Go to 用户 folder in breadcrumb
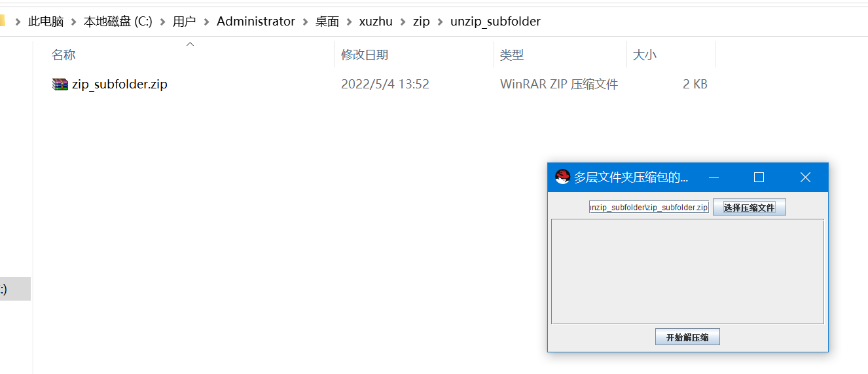Viewport: 868px width, 374px height. click(184, 22)
